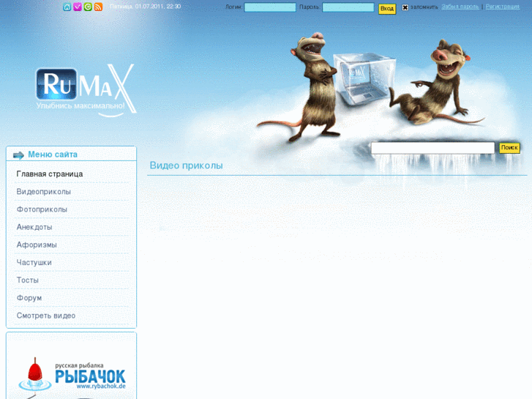Open Видеоприколы menu item
The height and width of the screenshot is (399, 532).
pos(44,192)
